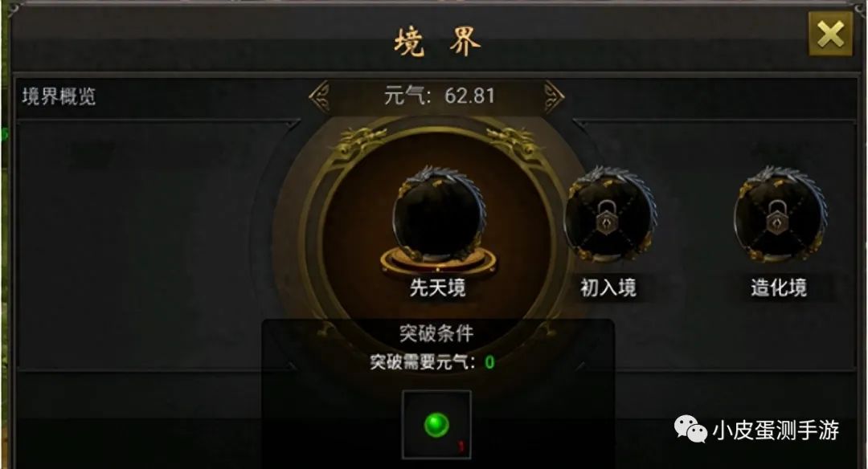Click the 造化境 label text
The height and width of the screenshot is (469, 868).
pyautogui.click(x=779, y=288)
